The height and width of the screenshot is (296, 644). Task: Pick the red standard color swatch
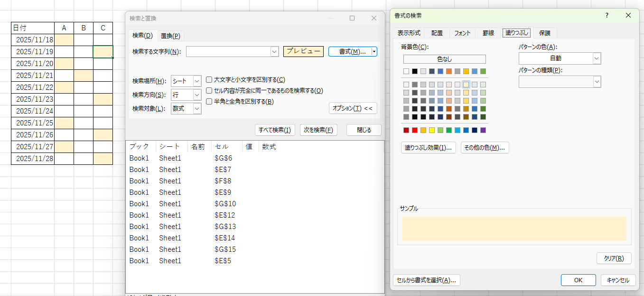(x=415, y=130)
